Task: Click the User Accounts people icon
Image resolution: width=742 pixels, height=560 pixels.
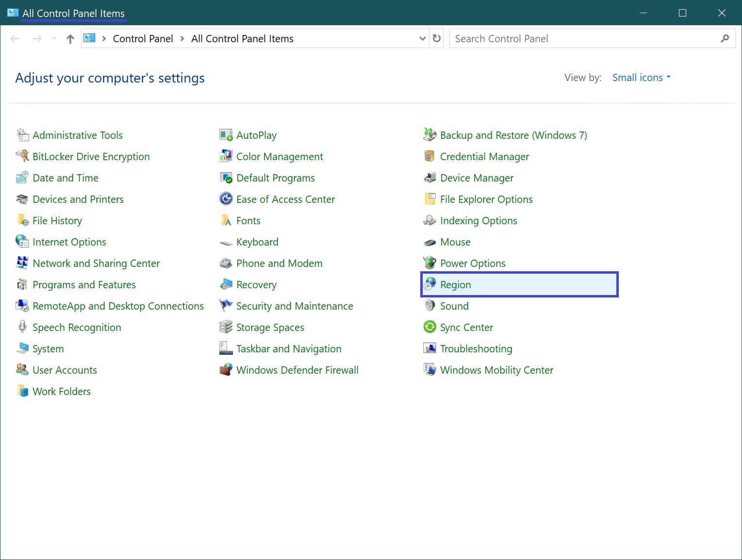Action: point(22,370)
